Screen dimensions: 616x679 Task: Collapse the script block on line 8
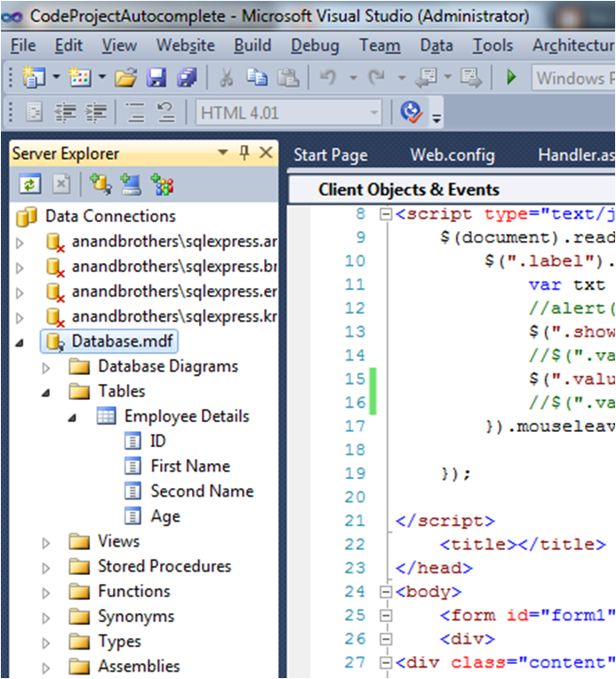pyautogui.click(x=386, y=214)
